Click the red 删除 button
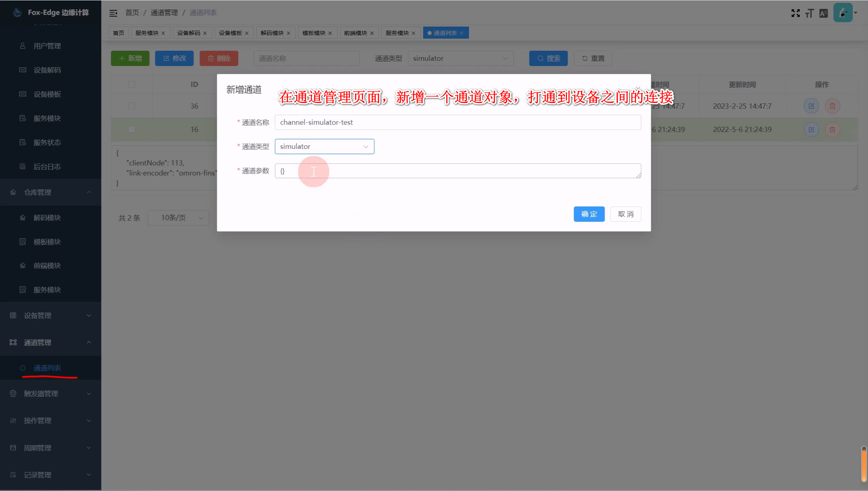This screenshot has height=491, width=868. (x=219, y=58)
